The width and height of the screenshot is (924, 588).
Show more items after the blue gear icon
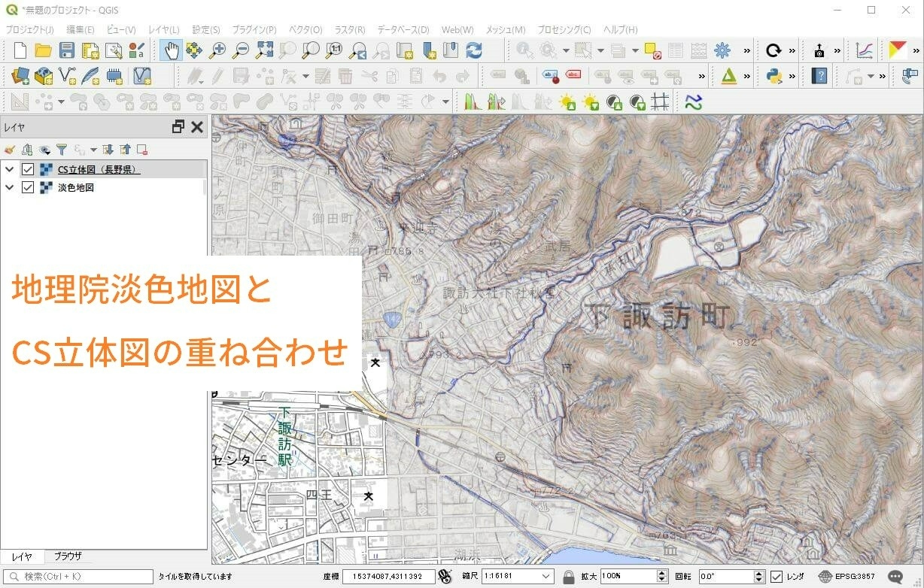point(746,50)
